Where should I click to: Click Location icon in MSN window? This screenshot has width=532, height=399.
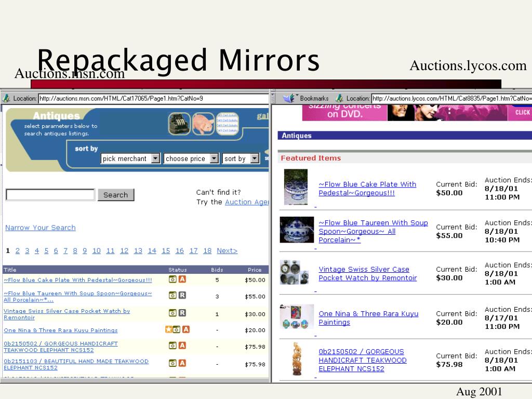pyautogui.click(x=6, y=98)
